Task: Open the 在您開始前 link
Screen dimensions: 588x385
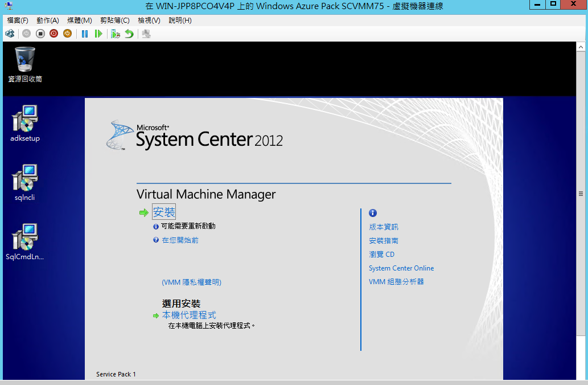Action: pos(180,240)
